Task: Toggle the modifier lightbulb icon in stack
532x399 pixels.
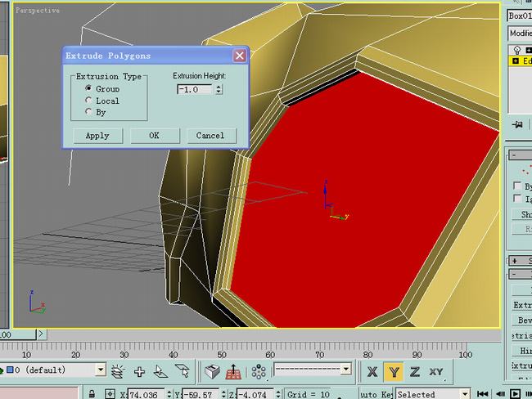Action: point(516,50)
